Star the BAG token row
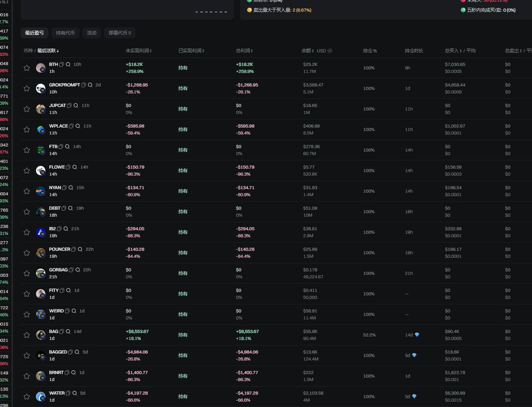This screenshot has width=532, height=407. [x=27, y=335]
